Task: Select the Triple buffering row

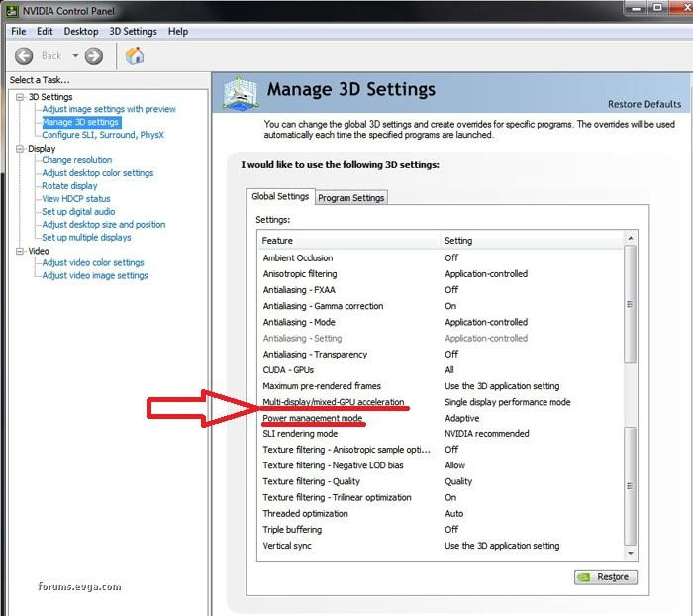Action: click(x=441, y=529)
